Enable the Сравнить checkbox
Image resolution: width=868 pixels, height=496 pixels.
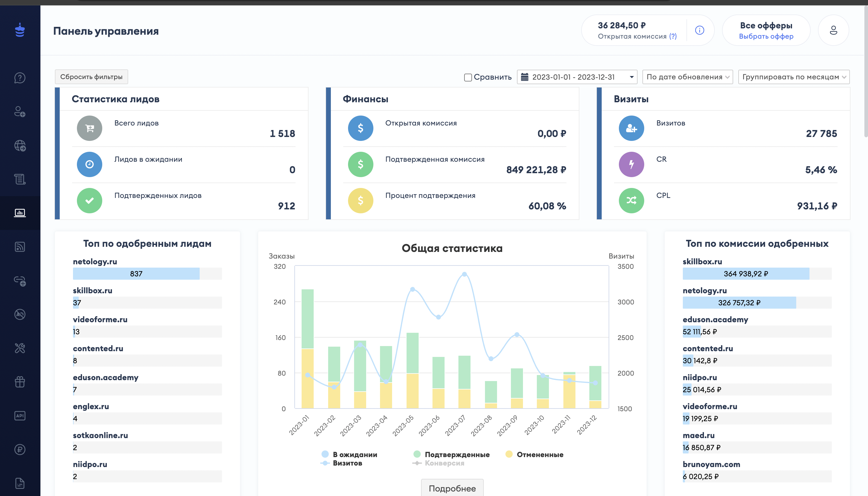(x=468, y=77)
